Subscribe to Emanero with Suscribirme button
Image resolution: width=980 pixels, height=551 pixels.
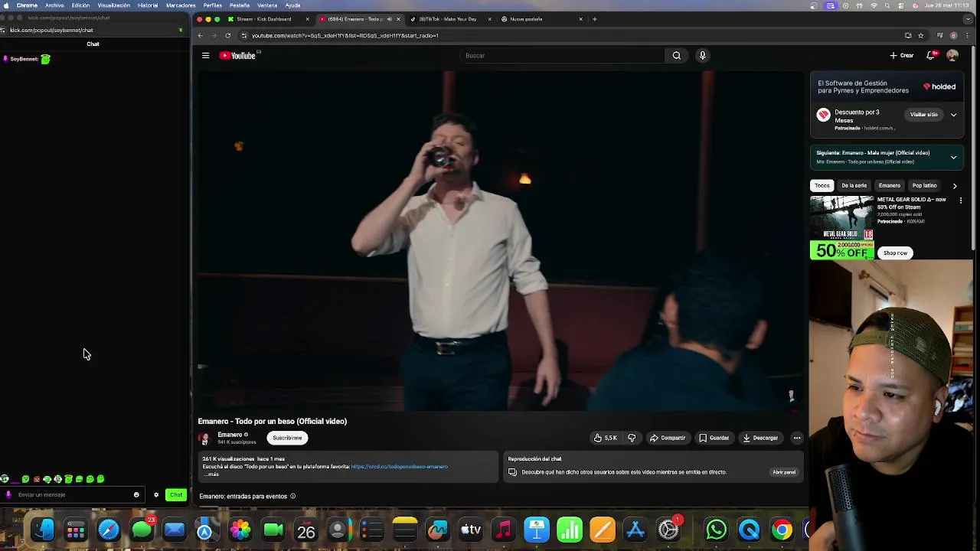(287, 438)
